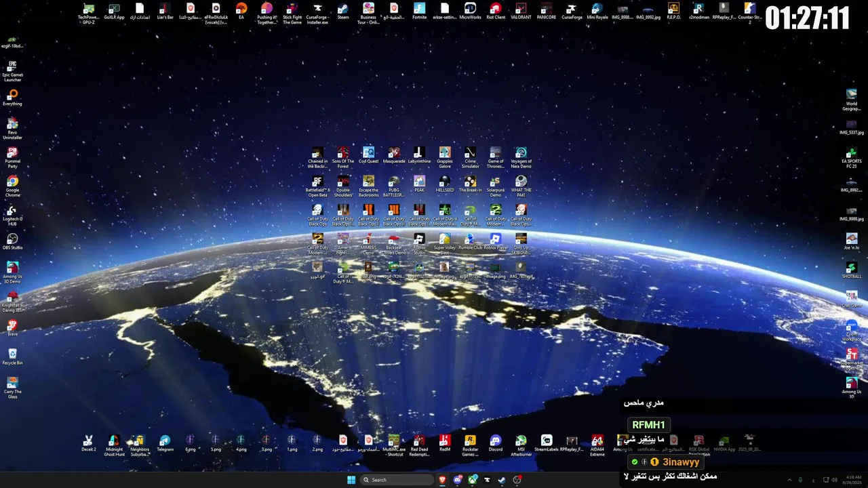The height and width of the screenshot is (488, 868).
Task: Open the Deceit 2 game icon
Action: pos(89,443)
